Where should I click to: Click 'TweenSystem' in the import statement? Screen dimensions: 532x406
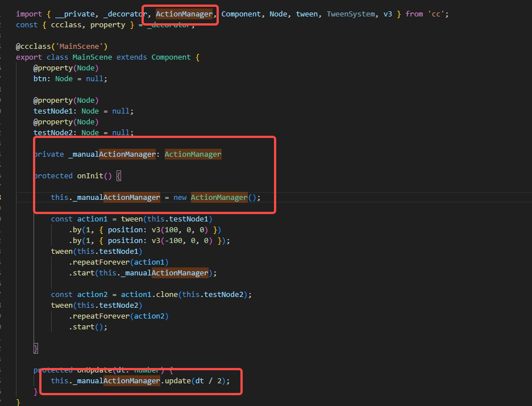coord(351,14)
